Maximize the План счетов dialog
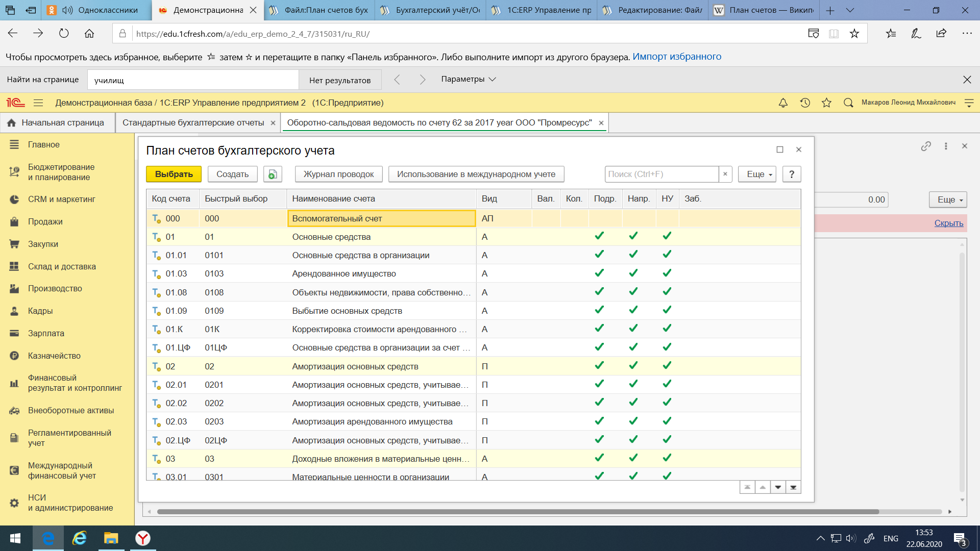 pyautogui.click(x=780, y=149)
